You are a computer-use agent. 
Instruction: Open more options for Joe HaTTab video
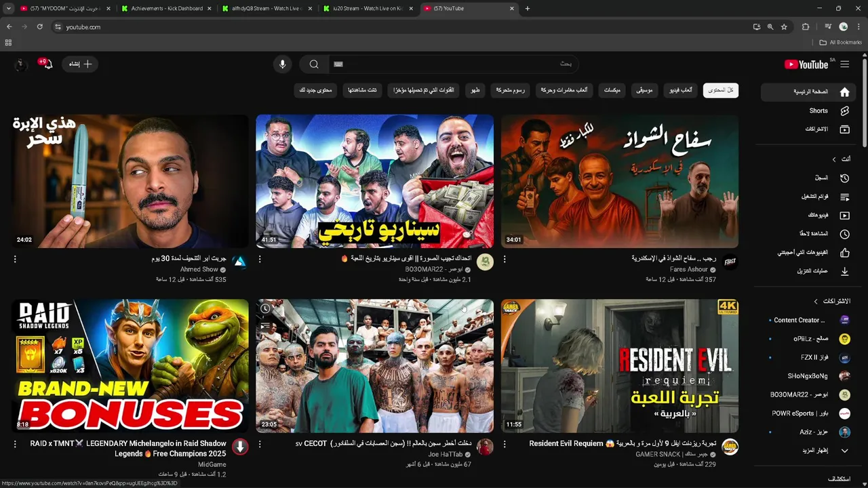pyautogui.click(x=260, y=445)
